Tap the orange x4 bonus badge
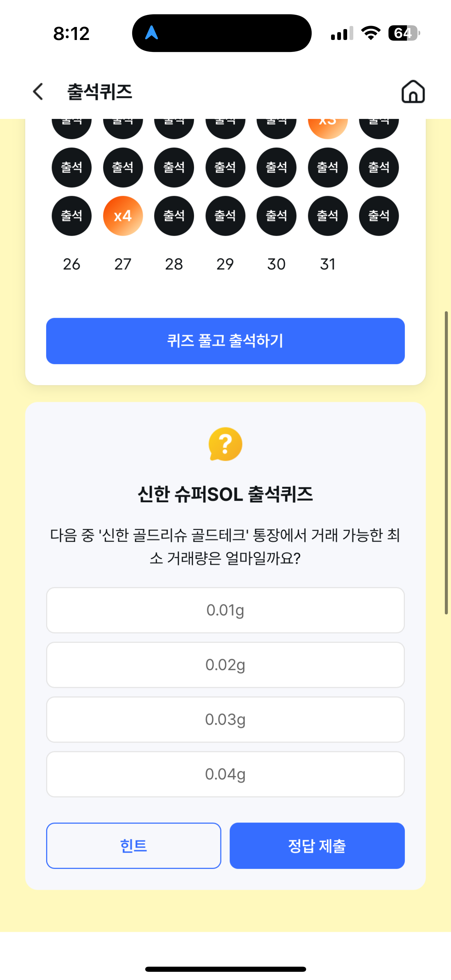This screenshot has width=451, height=980. pos(123,216)
